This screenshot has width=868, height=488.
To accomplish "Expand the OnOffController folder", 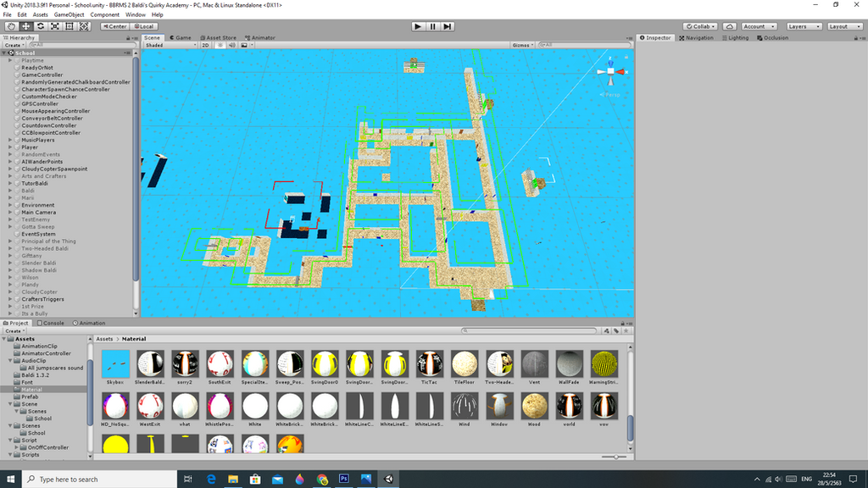I will pyautogui.click(x=17, y=447).
